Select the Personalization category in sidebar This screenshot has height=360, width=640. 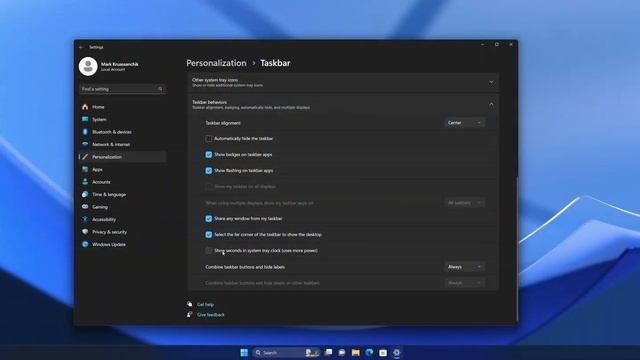coord(122,157)
